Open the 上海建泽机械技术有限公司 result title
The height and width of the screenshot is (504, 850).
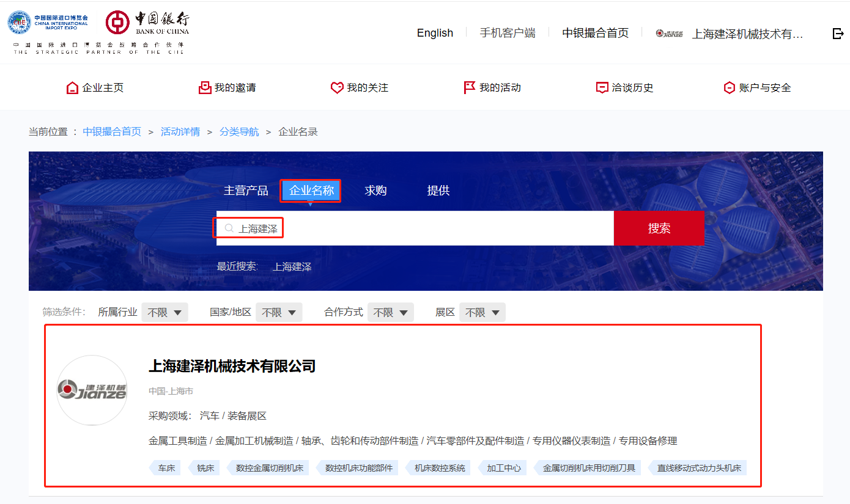click(232, 367)
